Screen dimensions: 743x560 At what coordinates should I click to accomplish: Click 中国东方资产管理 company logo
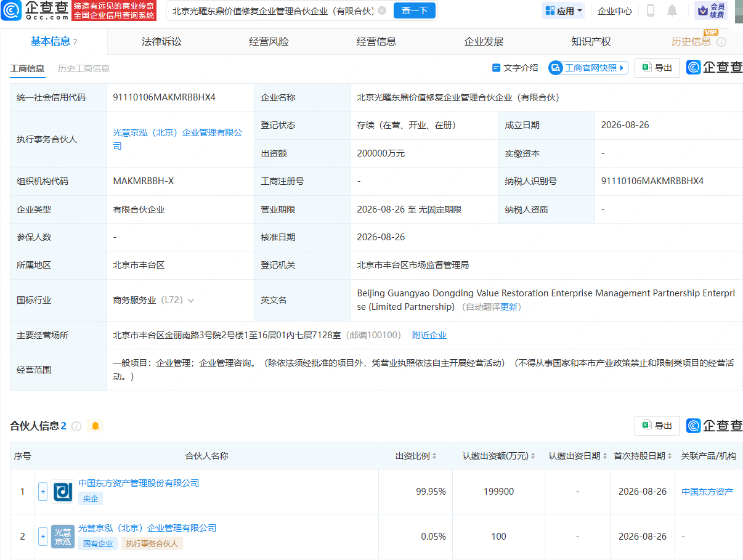coord(63,492)
